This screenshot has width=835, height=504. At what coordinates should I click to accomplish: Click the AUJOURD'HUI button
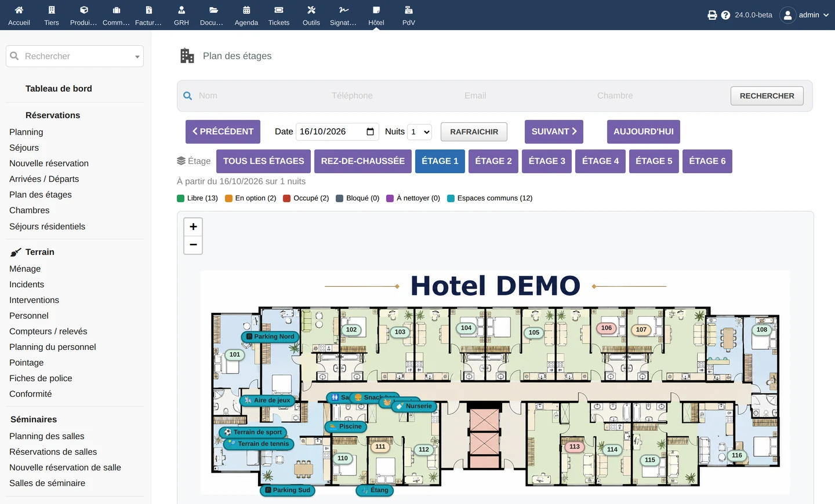[644, 132]
